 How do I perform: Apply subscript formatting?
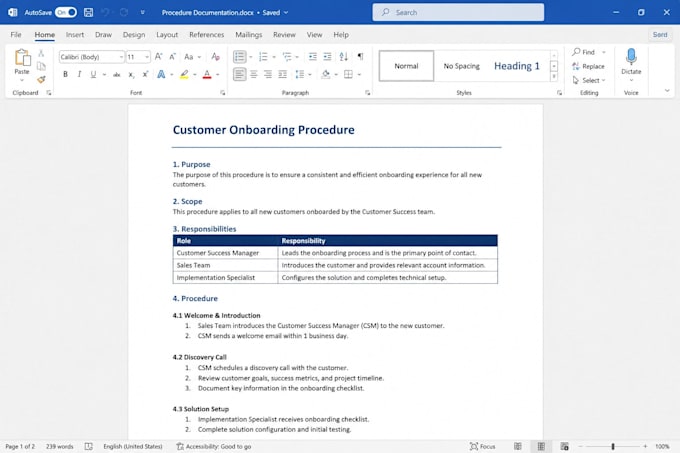[x=131, y=75]
